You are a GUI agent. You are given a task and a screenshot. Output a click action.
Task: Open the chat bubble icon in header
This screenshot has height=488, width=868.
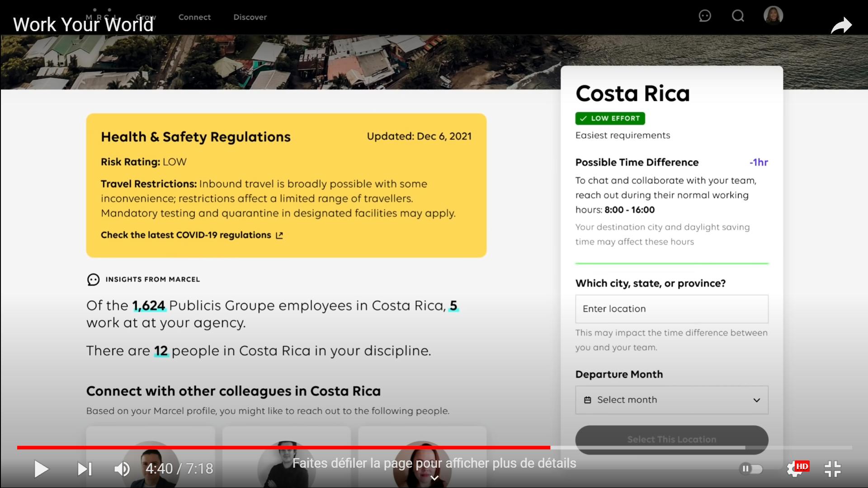pyautogui.click(x=705, y=16)
